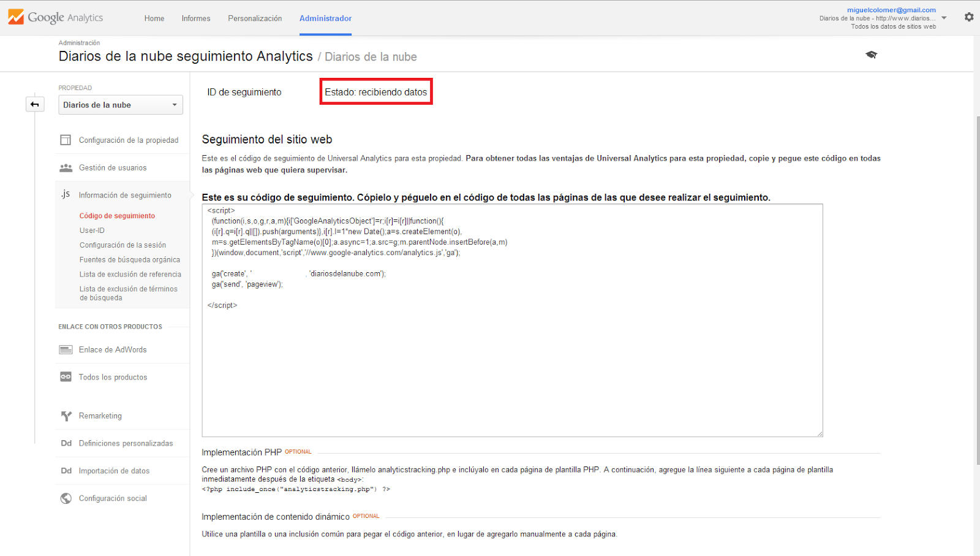
Task: Open Remarketing settings
Action: click(x=100, y=416)
